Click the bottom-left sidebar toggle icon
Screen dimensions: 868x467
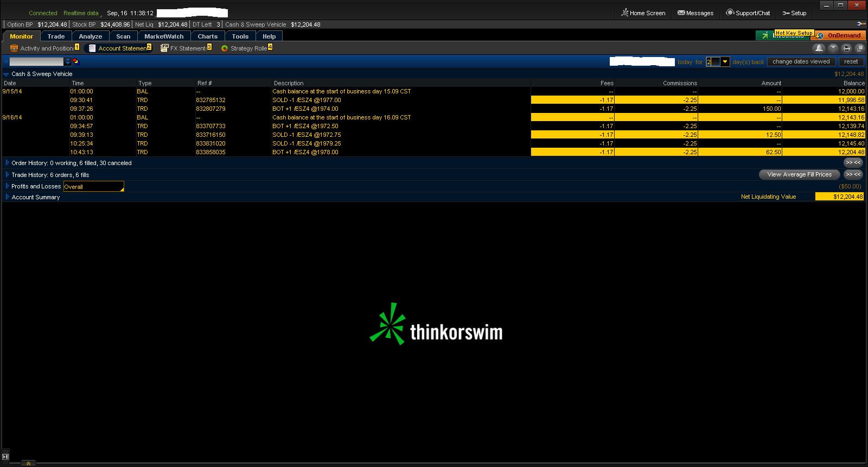5,457
